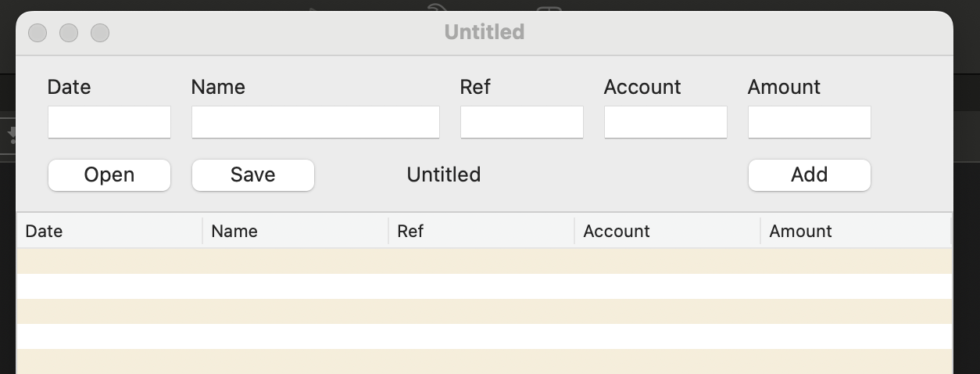The image size is (980, 374).
Task: Focus the Name text field
Action: pyautogui.click(x=316, y=122)
